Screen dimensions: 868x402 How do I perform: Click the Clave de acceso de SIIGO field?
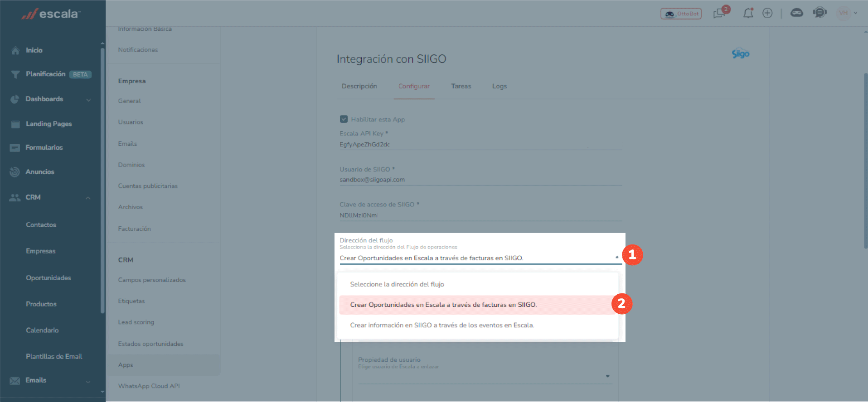coord(480,215)
